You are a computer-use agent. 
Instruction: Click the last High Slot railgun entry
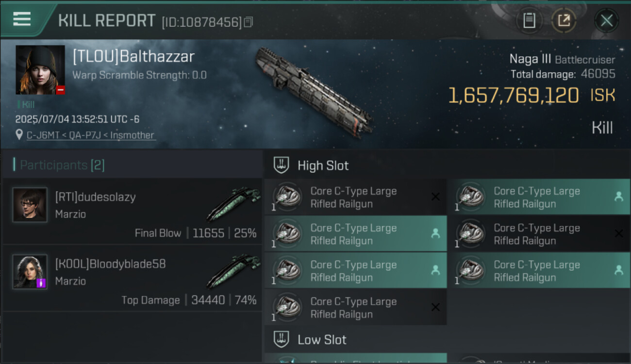click(x=355, y=308)
